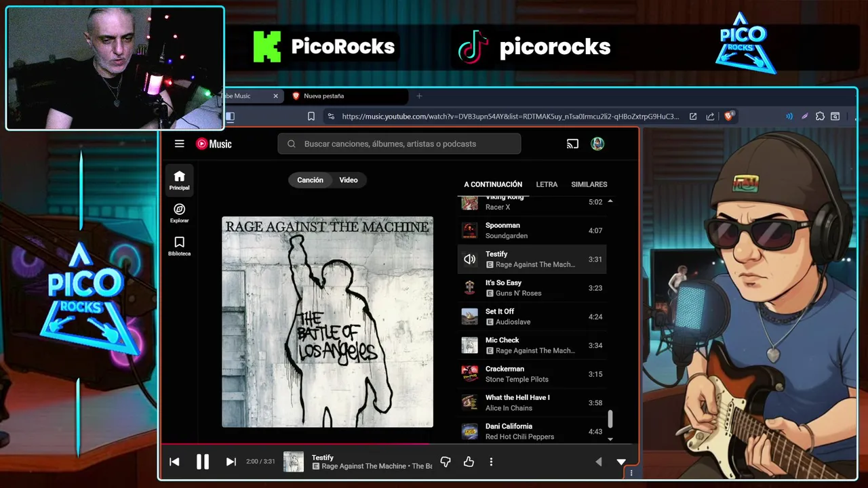868x488 pixels.
Task: Play Crackerman by Stone Temple Pilots
Action: 532,374
